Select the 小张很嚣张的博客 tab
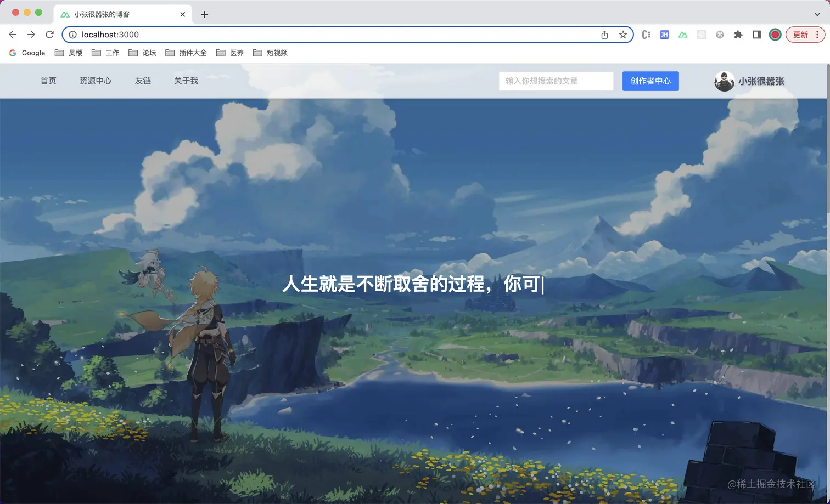Screen dimensions: 830x504 coord(123,14)
